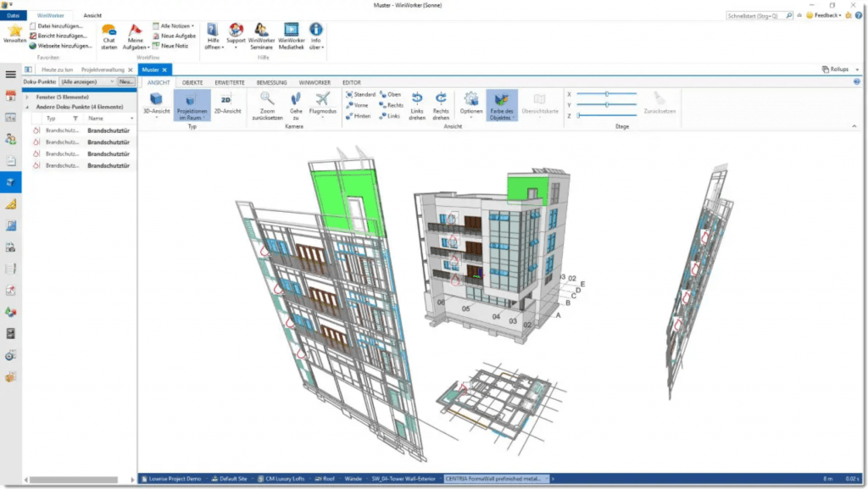
Task: Expand the Fenster (5 Elemente) group
Action: tap(27, 97)
